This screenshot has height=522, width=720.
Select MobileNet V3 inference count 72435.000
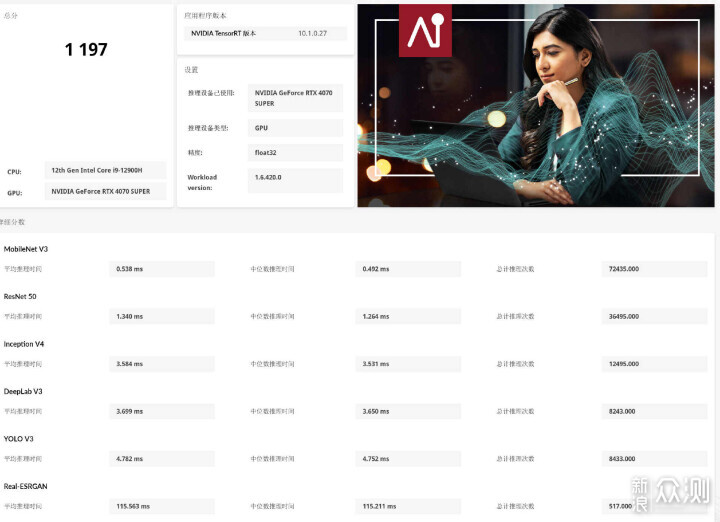point(654,269)
